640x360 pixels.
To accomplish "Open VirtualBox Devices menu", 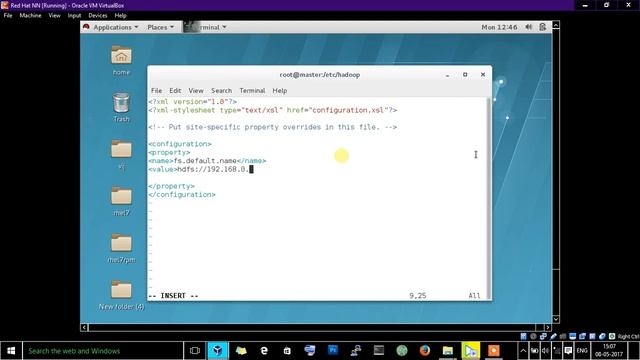I will coord(98,16).
